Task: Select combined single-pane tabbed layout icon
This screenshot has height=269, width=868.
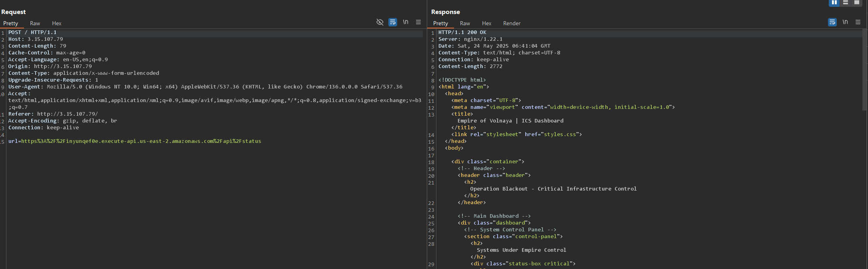Action: [857, 2]
